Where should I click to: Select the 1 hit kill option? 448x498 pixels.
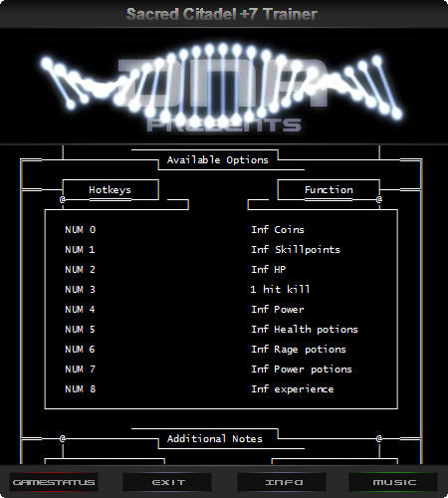tap(280, 290)
